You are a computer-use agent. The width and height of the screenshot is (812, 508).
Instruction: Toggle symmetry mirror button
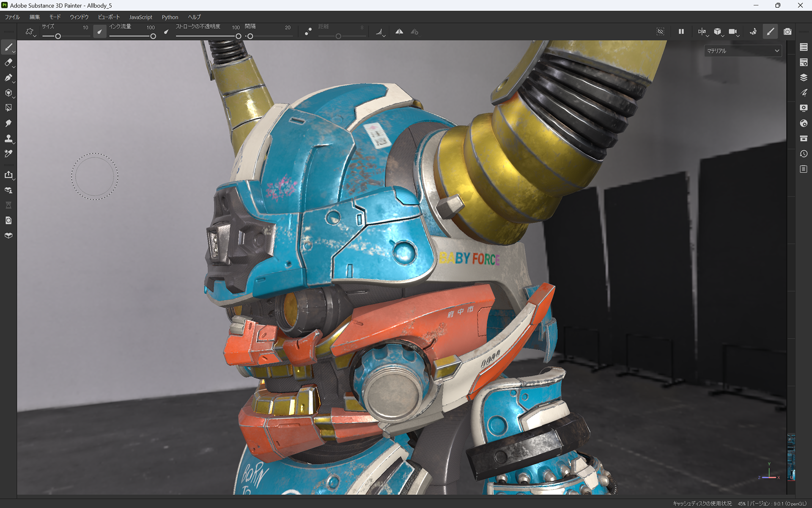[x=399, y=32]
